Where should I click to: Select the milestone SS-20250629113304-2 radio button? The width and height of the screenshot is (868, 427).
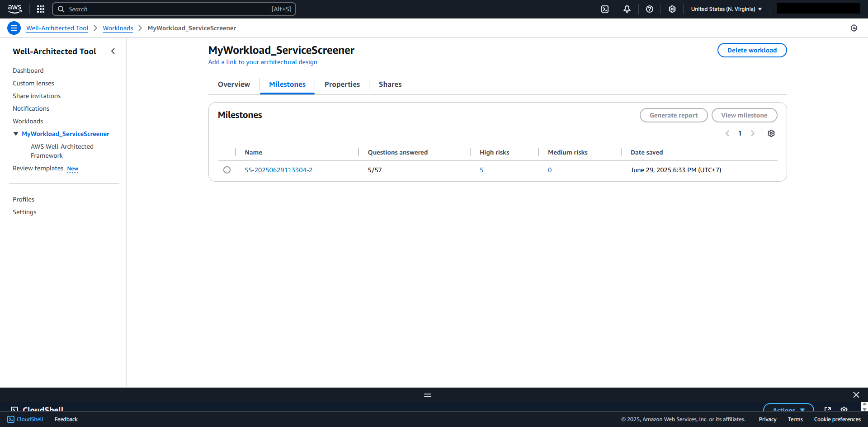[x=227, y=170]
